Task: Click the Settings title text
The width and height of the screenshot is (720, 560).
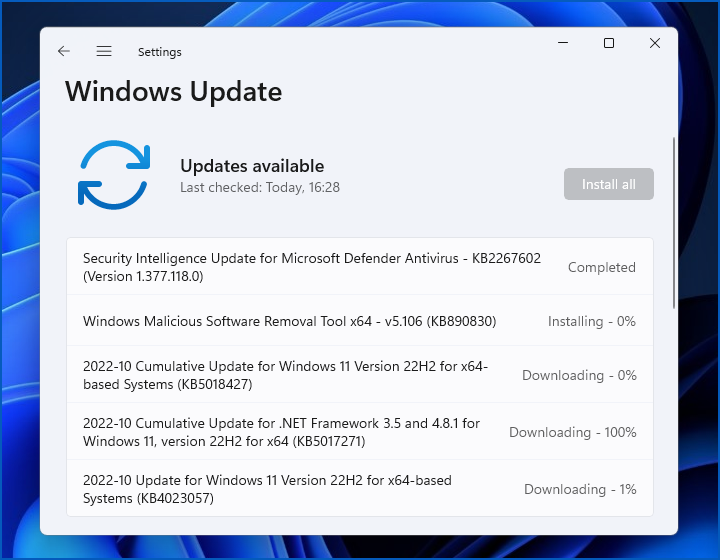Action: [160, 52]
